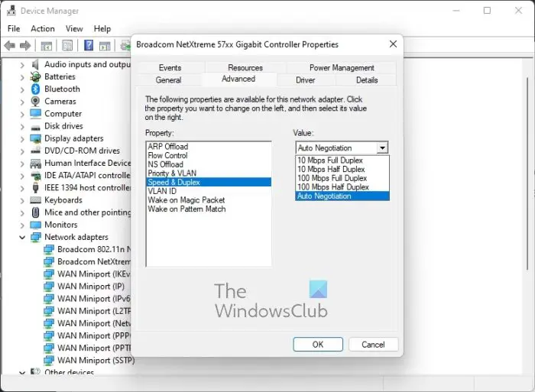Choose 10 Mbps Half Duplex value
The height and width of the screenshot is (392, 535).
pos(342,169)
